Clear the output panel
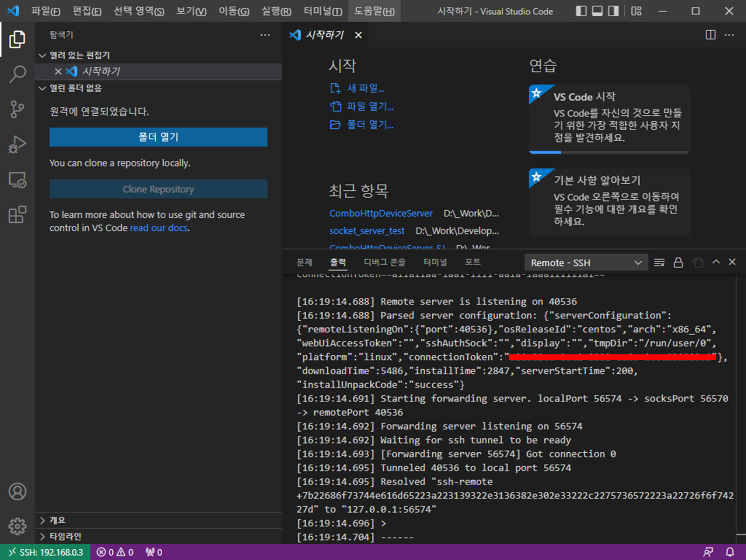The height and width of the screenshot is (560, 746). point(659,263)
